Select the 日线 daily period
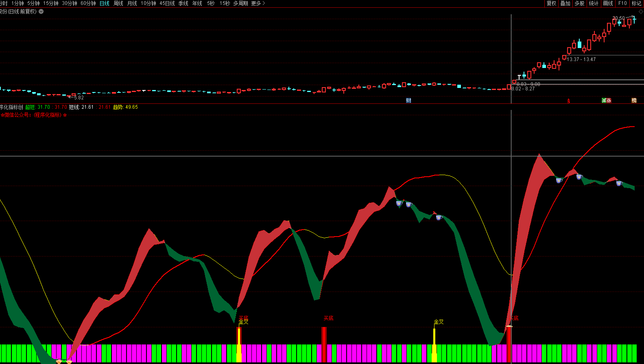The width and height of the screenshot is (644, 364). [x=105, y=3]
